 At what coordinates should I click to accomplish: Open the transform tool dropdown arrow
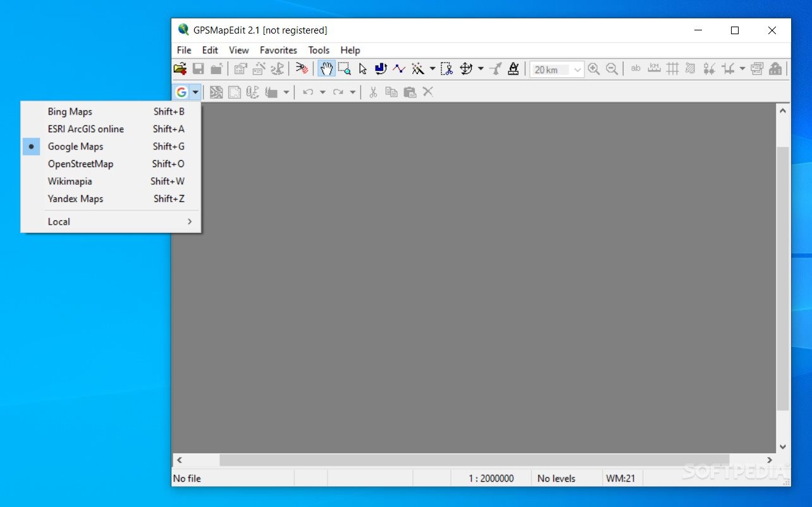coord(481,69)
